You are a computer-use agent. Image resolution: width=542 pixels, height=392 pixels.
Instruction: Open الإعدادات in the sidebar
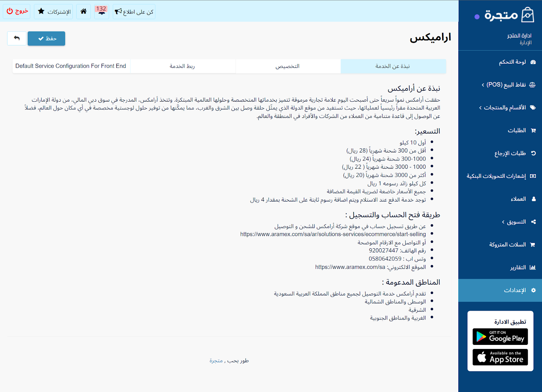tap(500, 290)
